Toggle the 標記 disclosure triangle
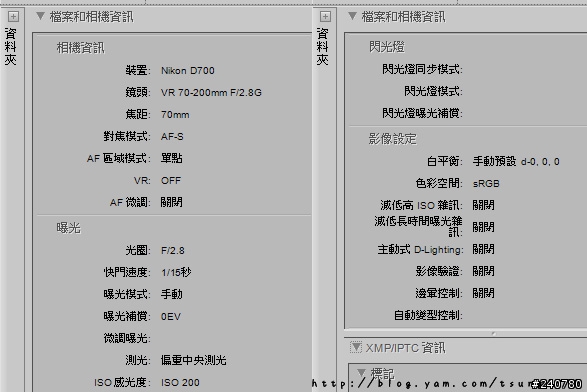587x392 pixels. (361, 373)
